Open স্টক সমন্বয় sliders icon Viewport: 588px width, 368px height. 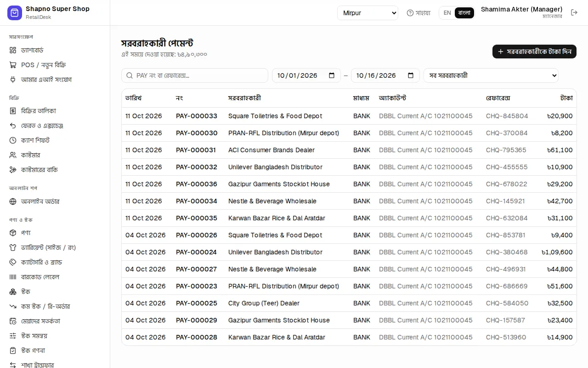coord(13,336)
